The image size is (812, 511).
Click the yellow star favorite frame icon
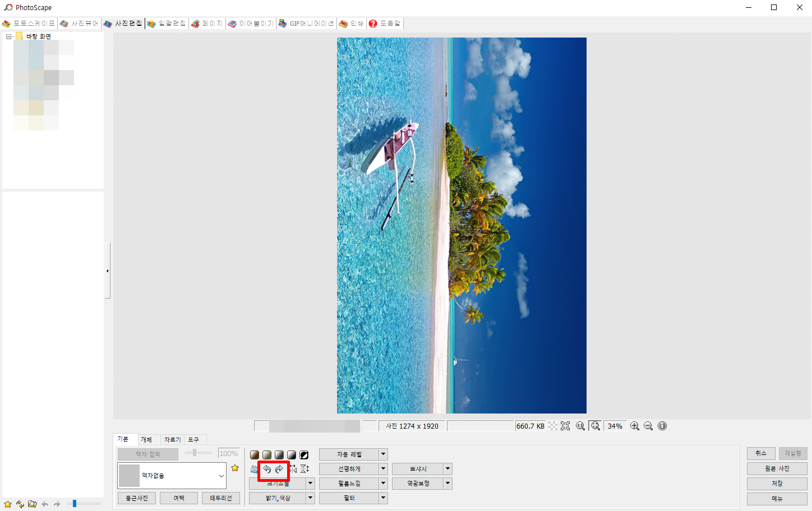point(235,468)
